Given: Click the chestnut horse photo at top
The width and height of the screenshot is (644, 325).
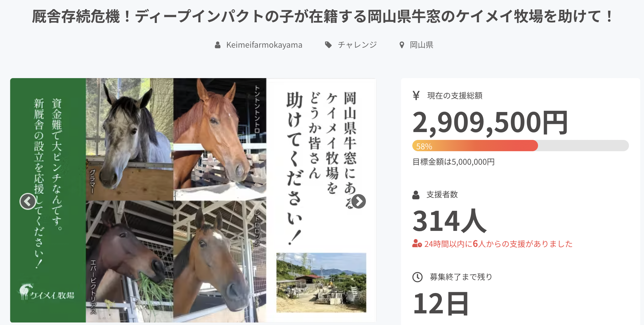Looking at the screenshot, I should (220, 139).
